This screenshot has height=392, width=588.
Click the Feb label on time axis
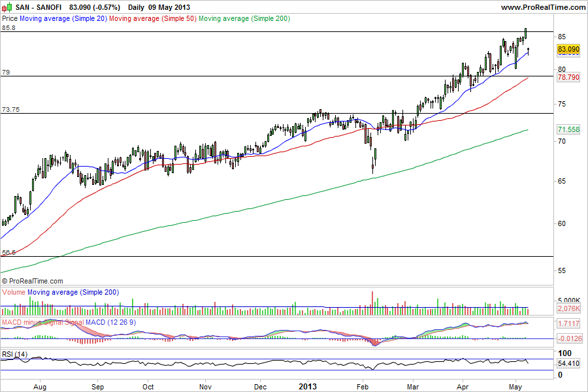(363, 387)
